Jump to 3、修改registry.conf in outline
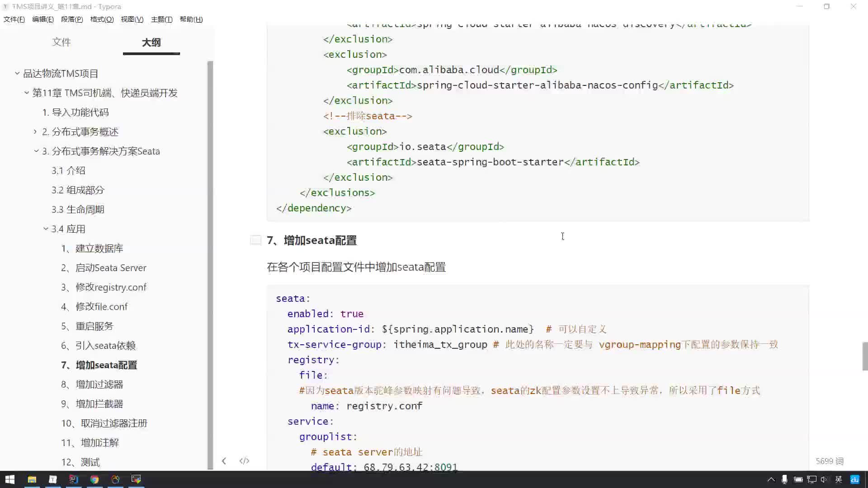 coord(104,287)
